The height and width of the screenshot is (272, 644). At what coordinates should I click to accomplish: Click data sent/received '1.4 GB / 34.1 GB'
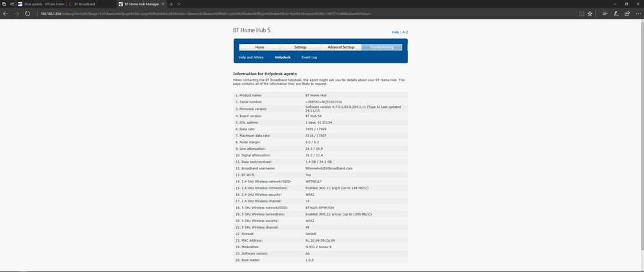(318, 162)
